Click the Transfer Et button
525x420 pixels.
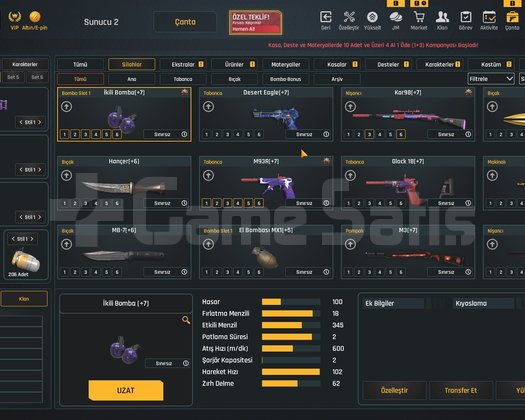coord(461,390)
